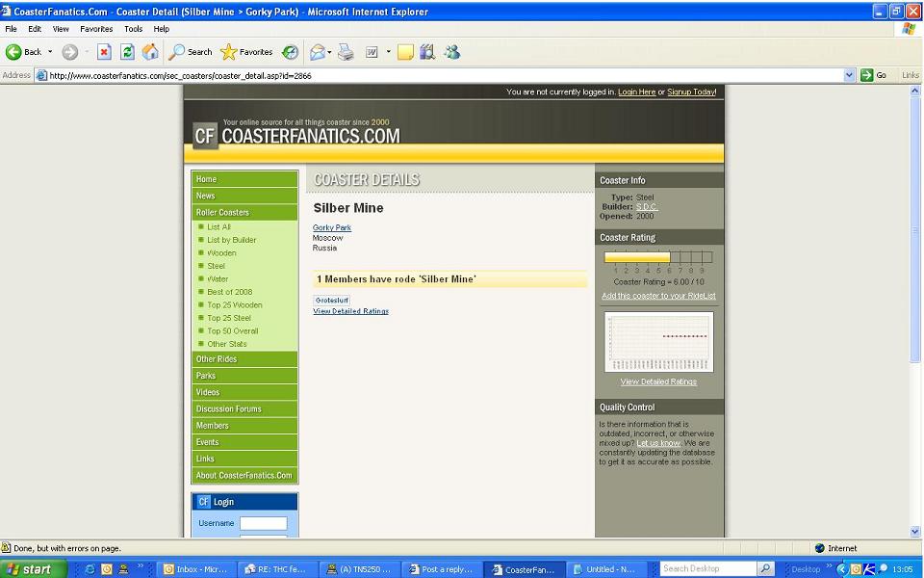This screenshot has width=924, height=578.
Task: Click Add this coaster to your RideList
Action: (658, 296)
